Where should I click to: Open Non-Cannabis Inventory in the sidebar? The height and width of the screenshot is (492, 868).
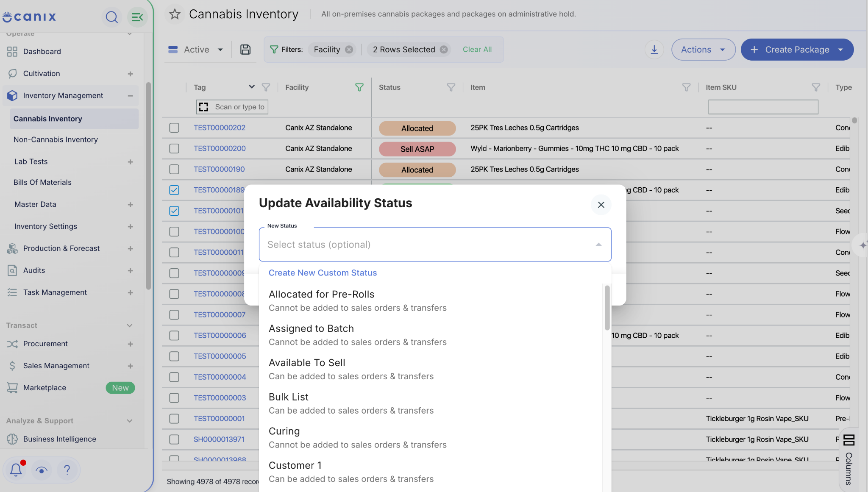[x=56, y=139]
